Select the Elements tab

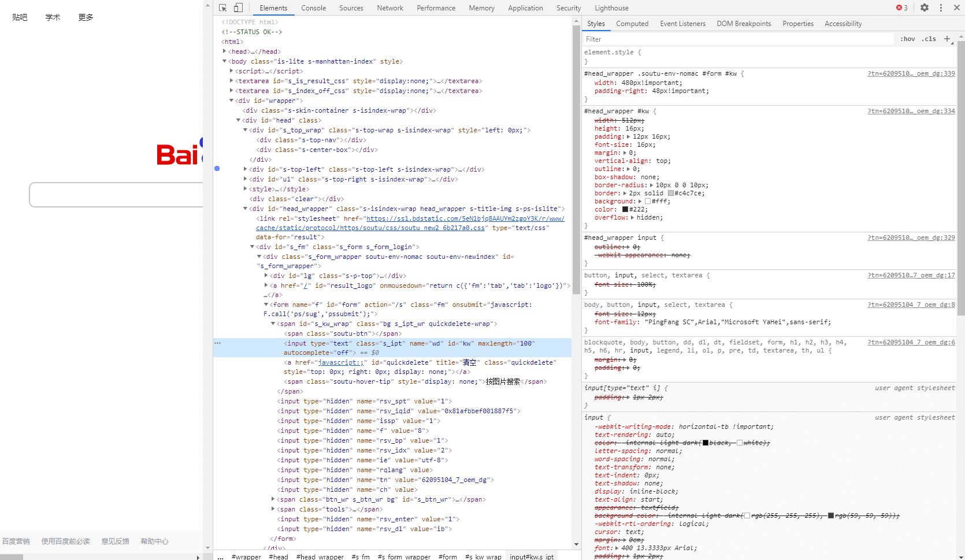point(273,8)
